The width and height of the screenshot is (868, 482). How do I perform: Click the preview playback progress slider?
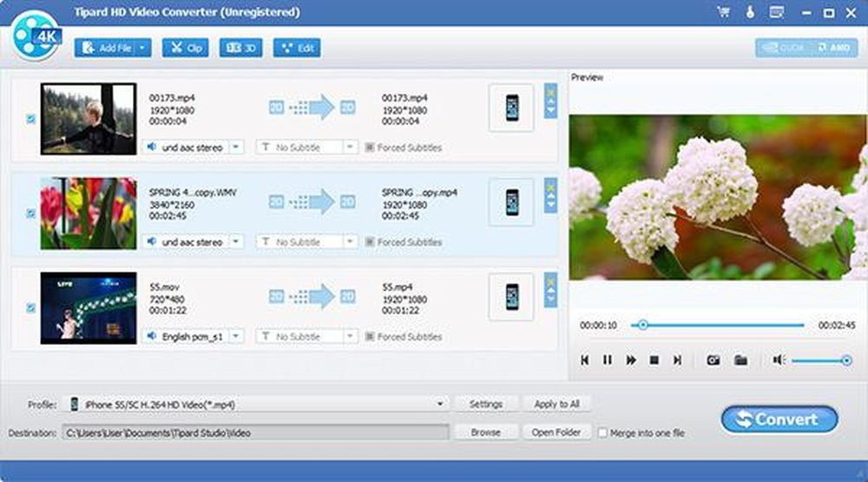click(x=718, y=325)
